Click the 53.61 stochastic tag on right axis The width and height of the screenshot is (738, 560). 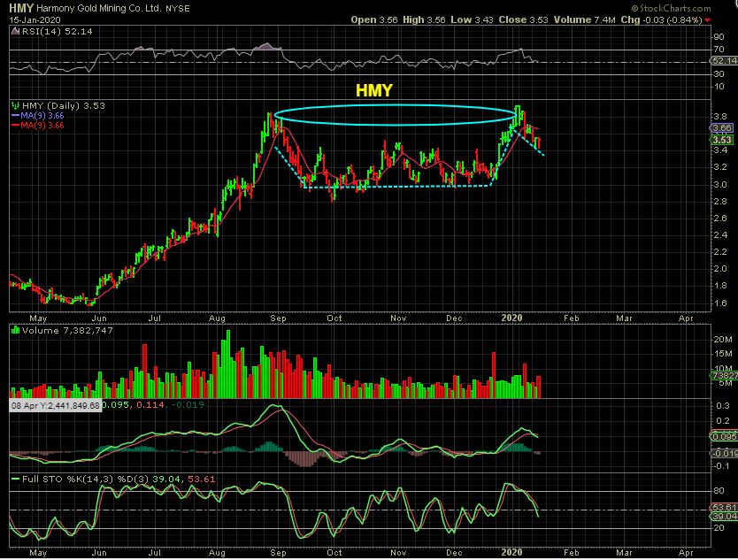(724, 507)
